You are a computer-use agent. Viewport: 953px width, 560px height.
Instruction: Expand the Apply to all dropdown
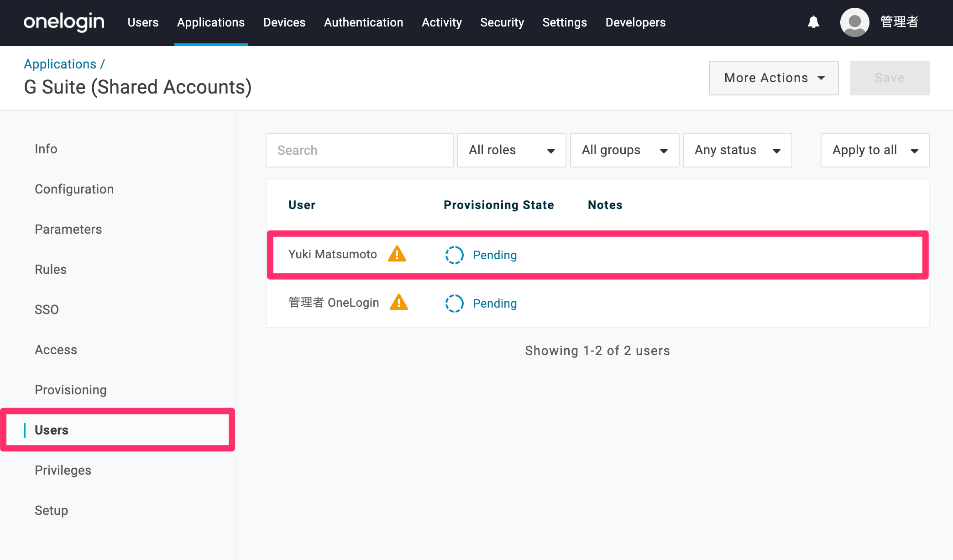click(875, 150)
